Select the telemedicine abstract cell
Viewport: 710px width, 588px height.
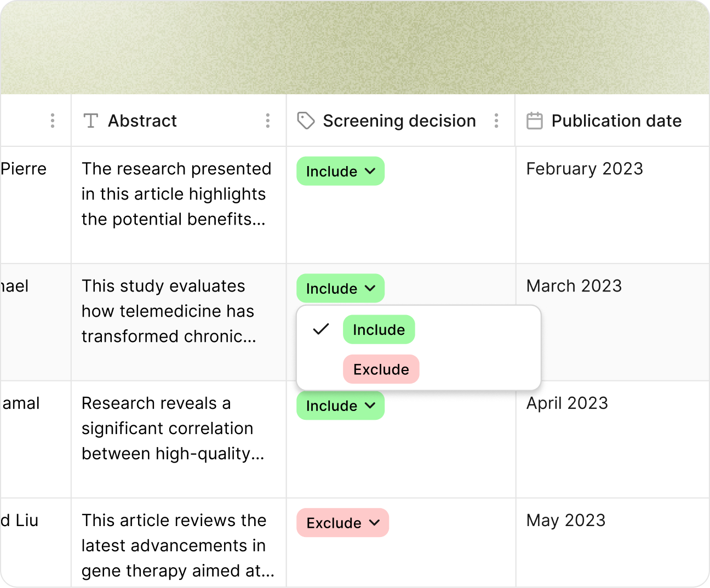[169, 311]
